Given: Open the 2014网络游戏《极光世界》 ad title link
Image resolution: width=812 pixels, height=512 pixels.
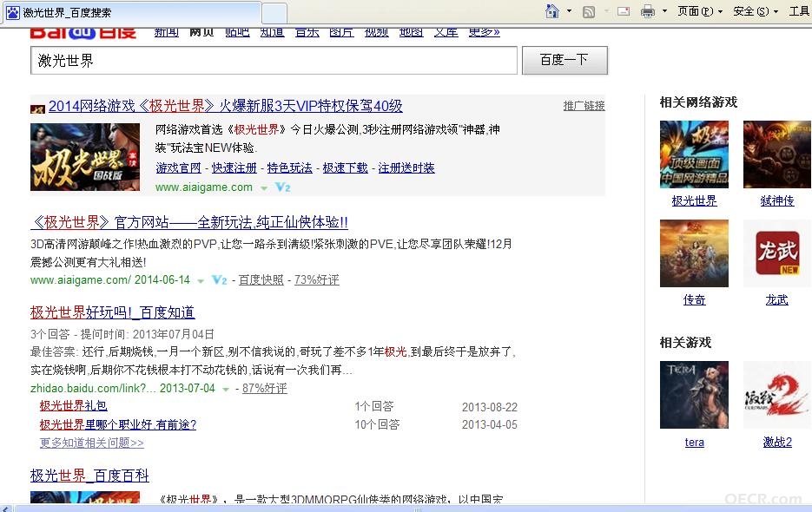Looking at the screenshot, I should pyautogui.click(x=225, y=106).
